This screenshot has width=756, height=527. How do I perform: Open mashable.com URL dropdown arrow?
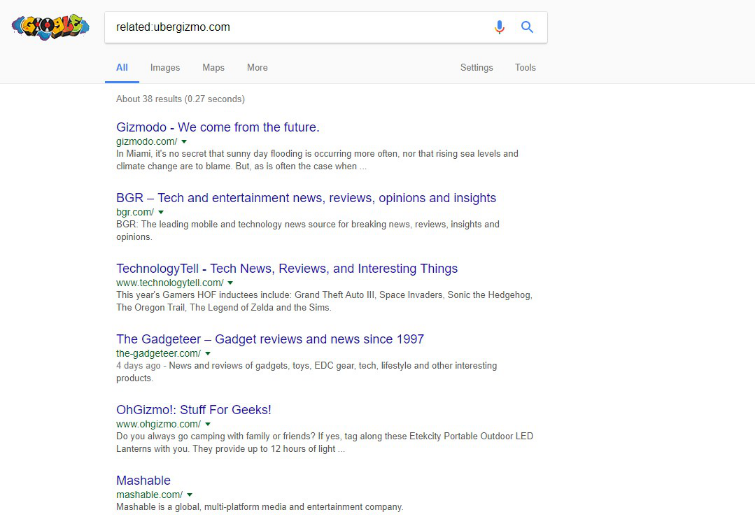(189, 494)
